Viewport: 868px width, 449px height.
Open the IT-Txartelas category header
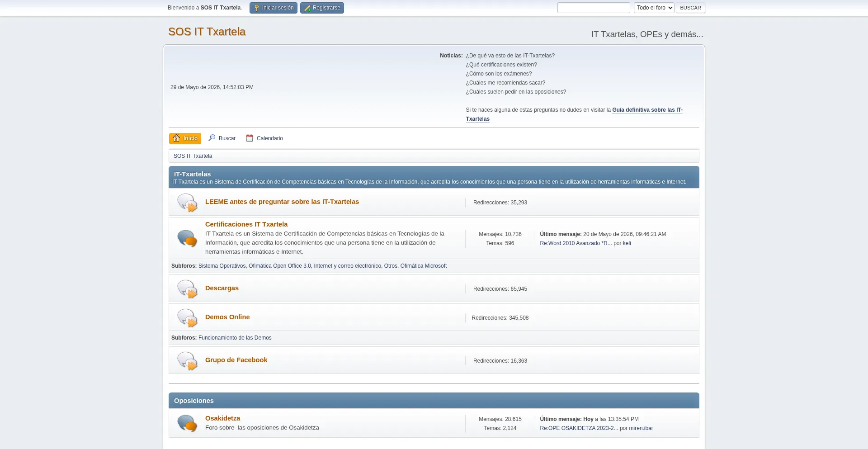192,174
